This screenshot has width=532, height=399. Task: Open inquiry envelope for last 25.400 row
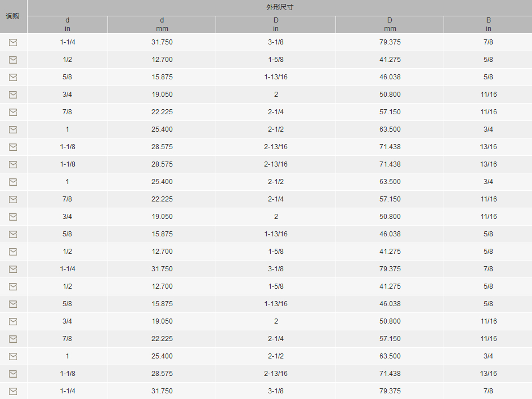(x=13, y=356)
